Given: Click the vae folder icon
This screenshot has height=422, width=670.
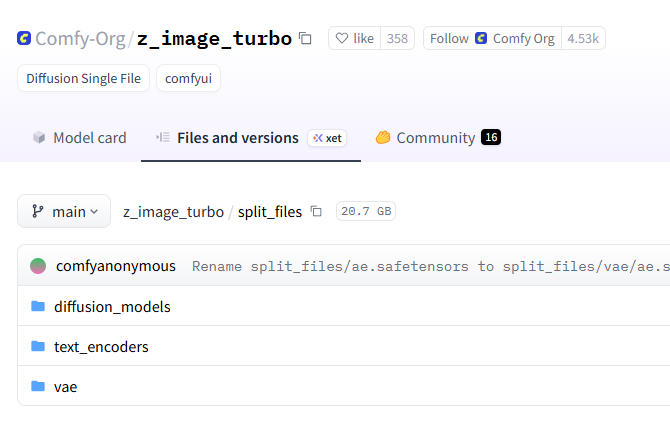Looking at the screenshot, I should [38, 386].
